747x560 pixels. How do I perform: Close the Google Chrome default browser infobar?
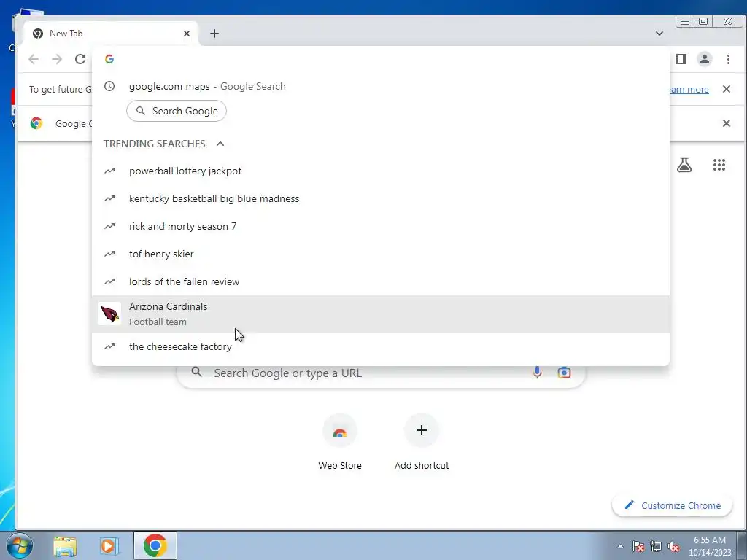727,123
